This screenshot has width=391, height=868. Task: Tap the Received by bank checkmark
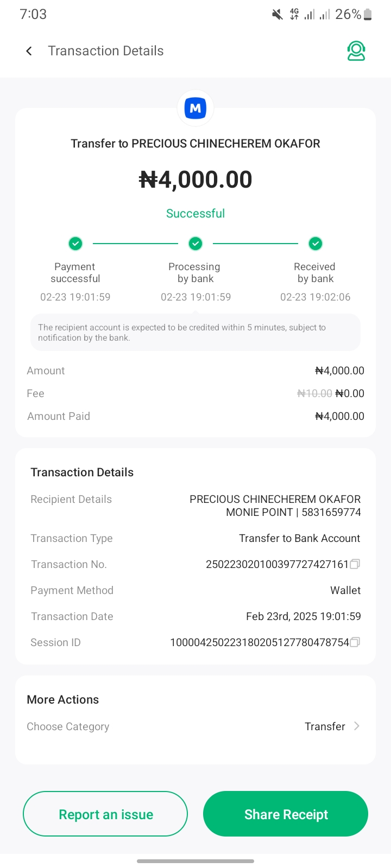[316, 244]
